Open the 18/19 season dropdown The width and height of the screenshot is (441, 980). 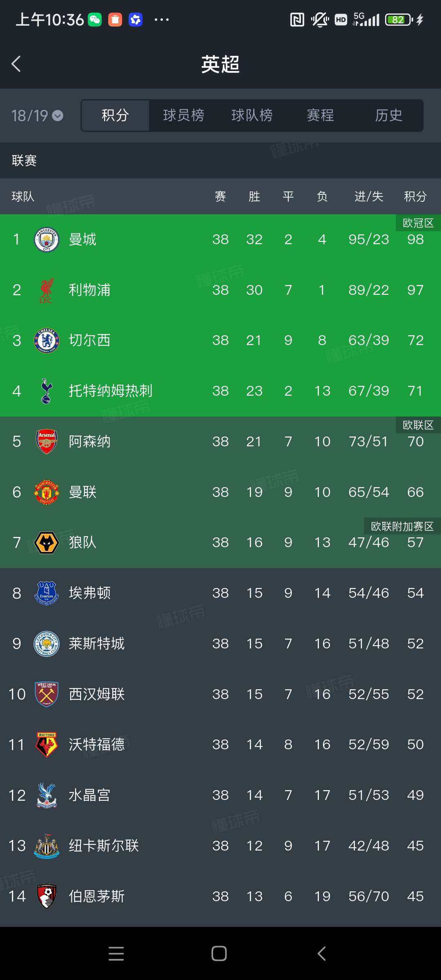point(37,116)
